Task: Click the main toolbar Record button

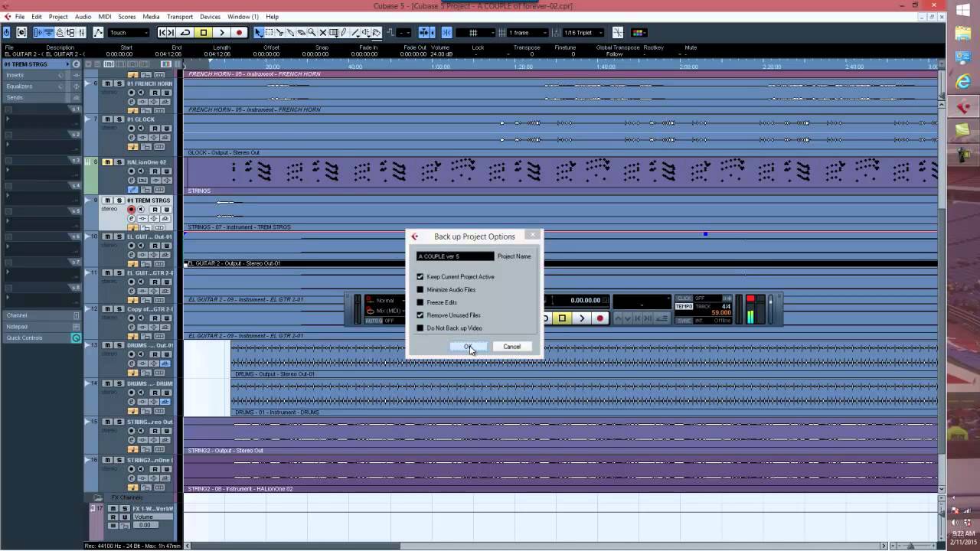Action: 239,32
